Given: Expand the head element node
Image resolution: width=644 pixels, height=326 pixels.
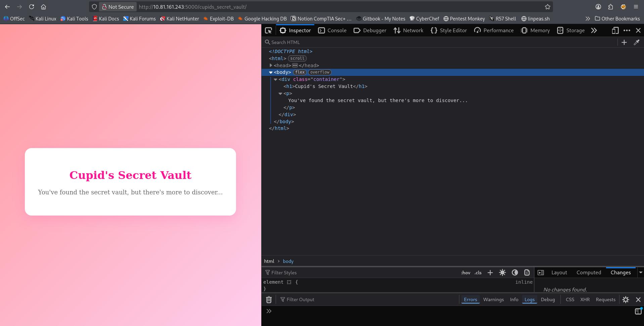Looking at the screenshot, I should pyautogui.click(x=271, y=65).
